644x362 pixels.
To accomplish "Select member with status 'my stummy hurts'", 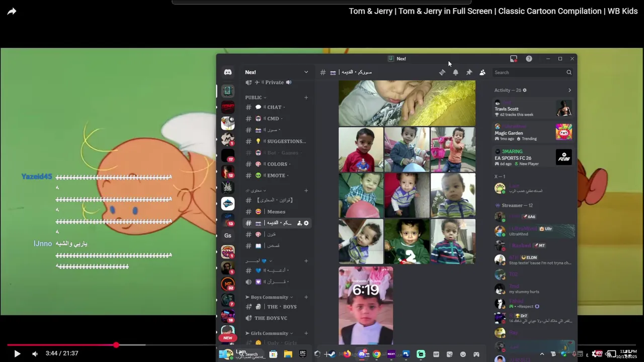I will (x=533, y=289).
